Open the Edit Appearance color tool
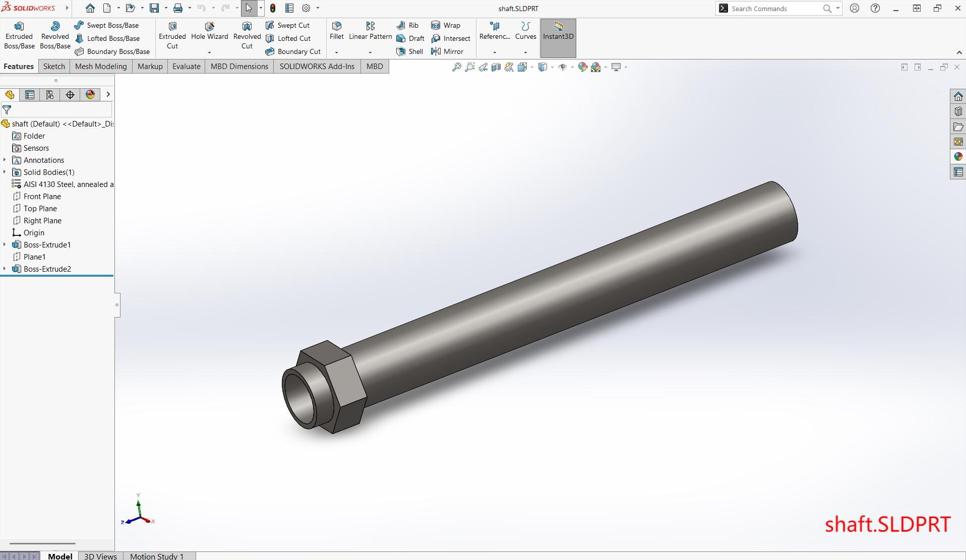 point(582,67)
